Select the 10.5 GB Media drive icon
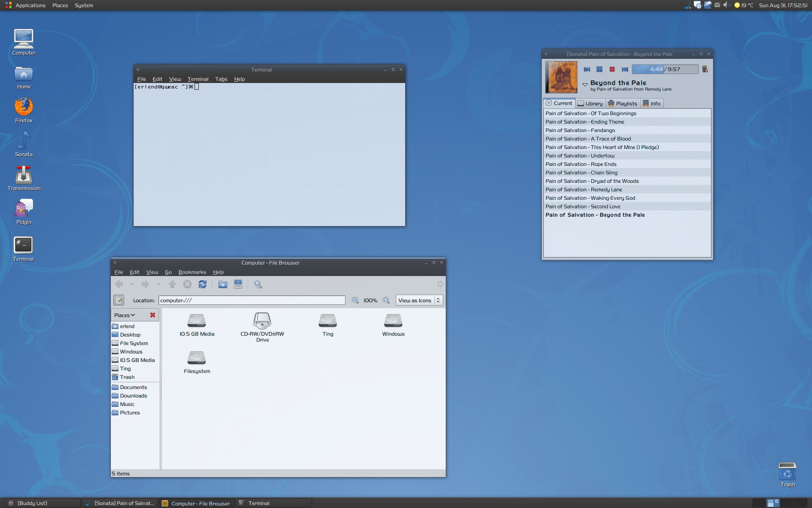This screenshot has width=812, height=508. [x=197, y=325]
